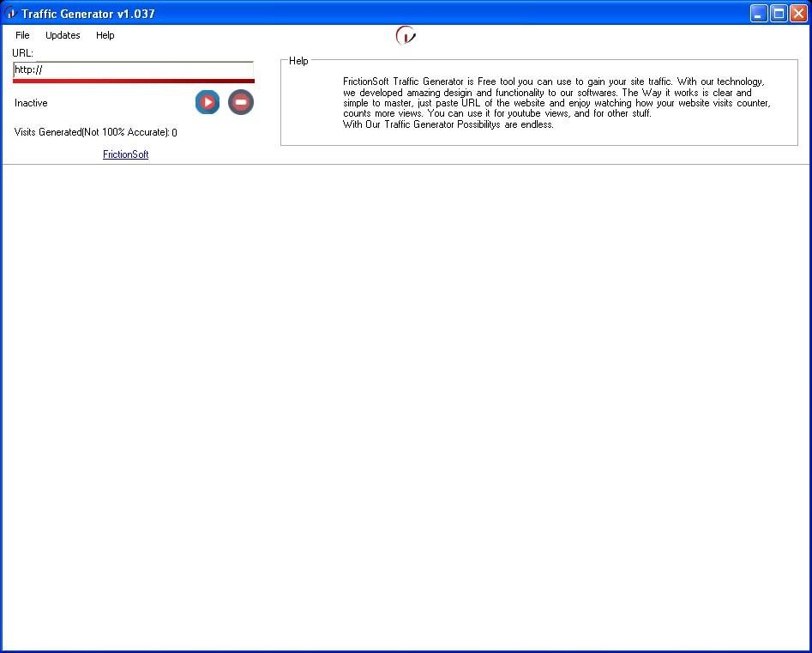Click the Inactive status label
Screen dimensions: 812x653
(x=31, y=103)
